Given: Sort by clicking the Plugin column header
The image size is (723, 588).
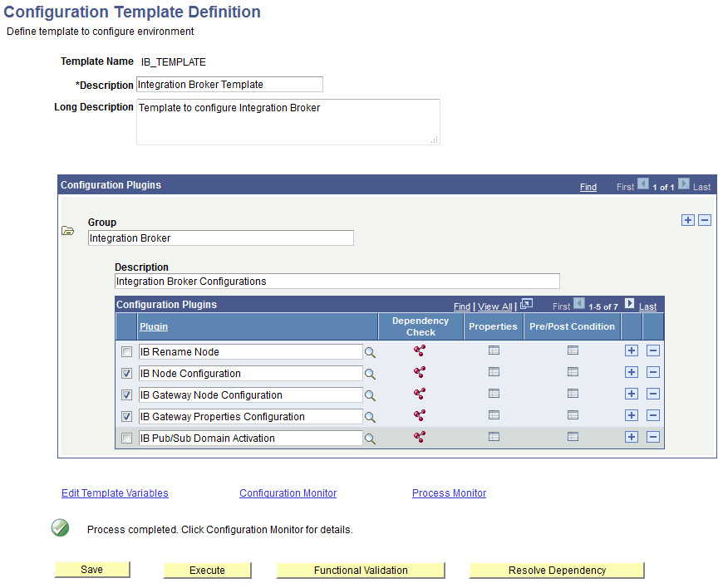Looking at the screenshot, I should [x=154, y=326].
